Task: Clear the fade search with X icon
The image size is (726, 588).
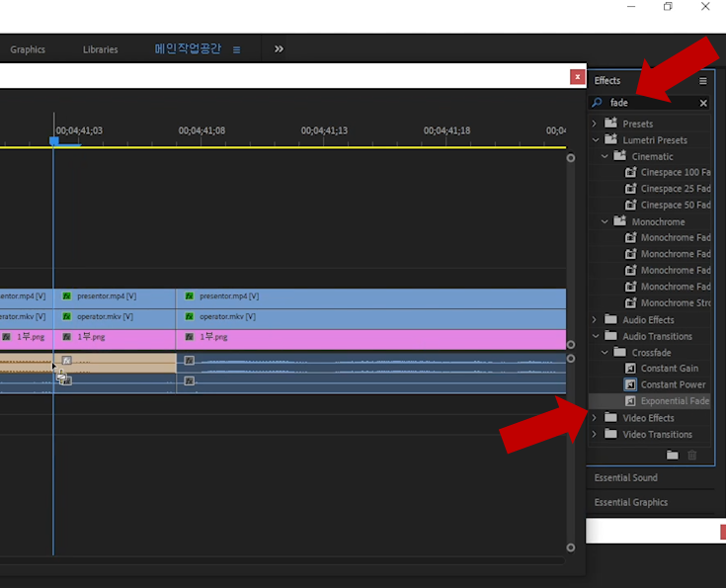Action: pyautogui.click(x=703, y=103)
